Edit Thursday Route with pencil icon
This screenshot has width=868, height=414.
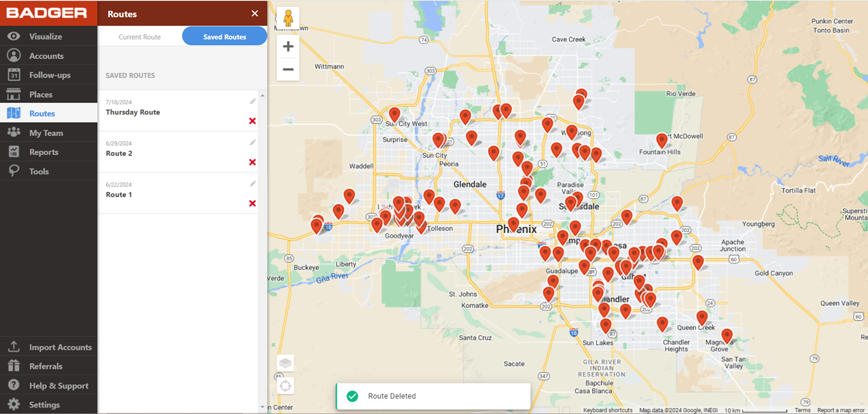click(x=253, y=101)
